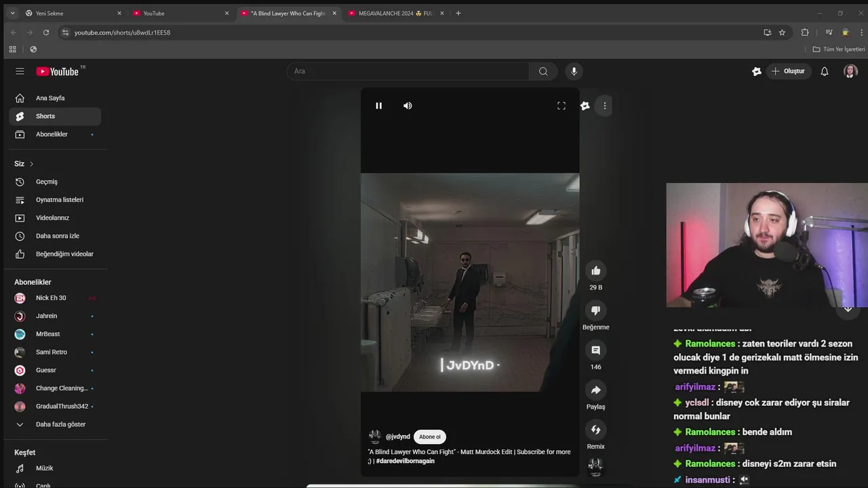Open the Nick Eh 30 subscription
This screenshot has width=868, height=488.
point(55,298)
